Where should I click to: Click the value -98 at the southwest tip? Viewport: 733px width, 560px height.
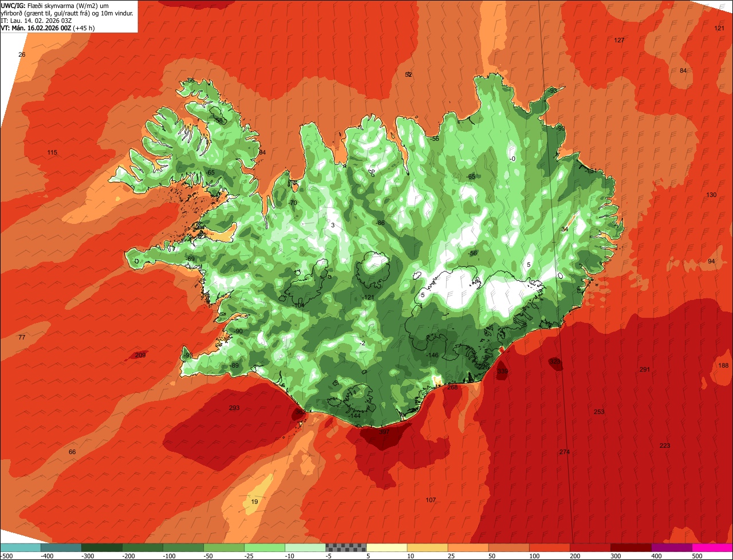[188, 356]
